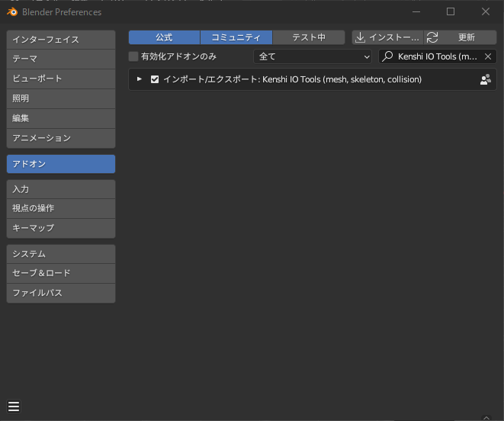Minimize the Blender Preferences window
The image size is (504, 421).
click(x=416, y=11)
